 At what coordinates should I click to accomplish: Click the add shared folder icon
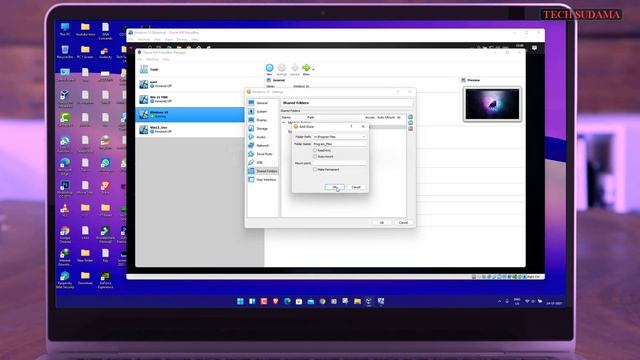410,117
